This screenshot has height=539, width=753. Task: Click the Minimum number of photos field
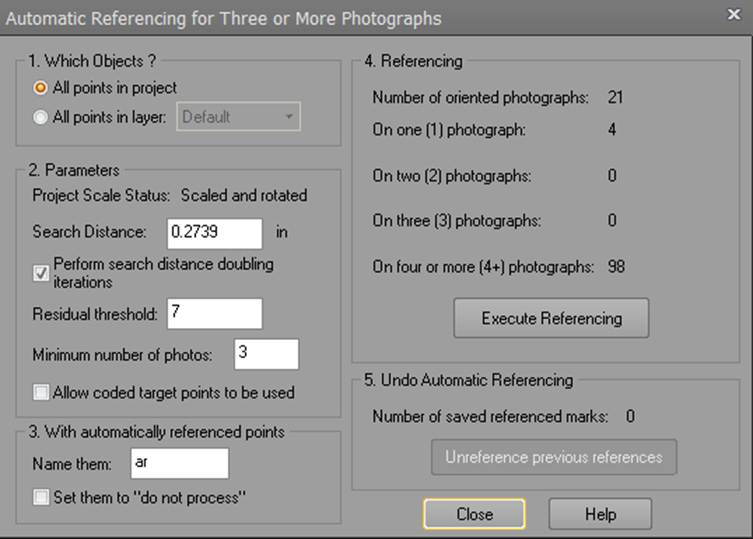click(266, 354)
